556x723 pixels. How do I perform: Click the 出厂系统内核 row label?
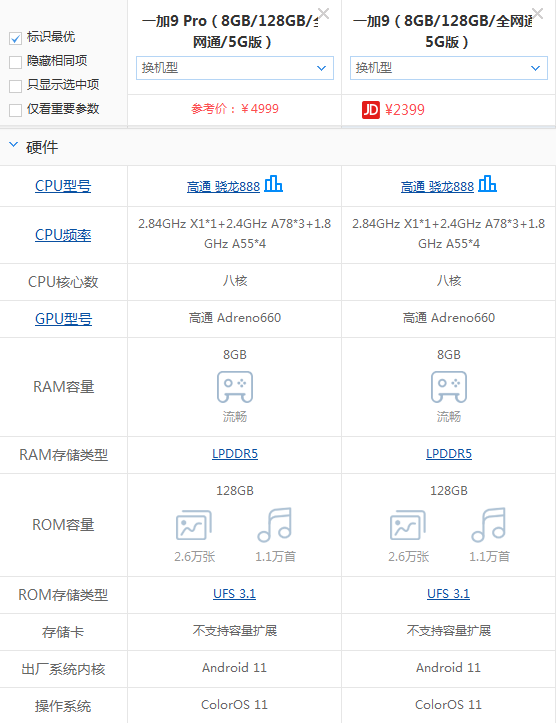[63, 669]
